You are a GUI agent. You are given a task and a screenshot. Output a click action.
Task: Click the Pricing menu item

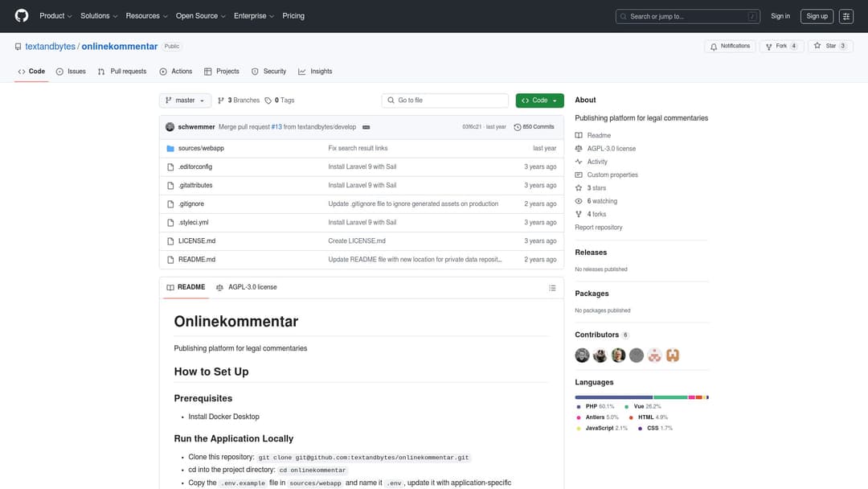tap(293, 16)
